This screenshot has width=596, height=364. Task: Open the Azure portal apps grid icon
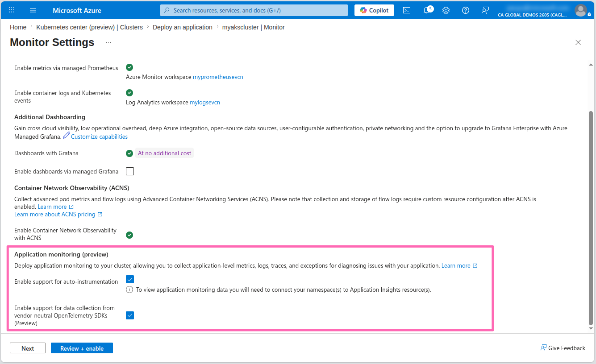(x=12, y=10)
